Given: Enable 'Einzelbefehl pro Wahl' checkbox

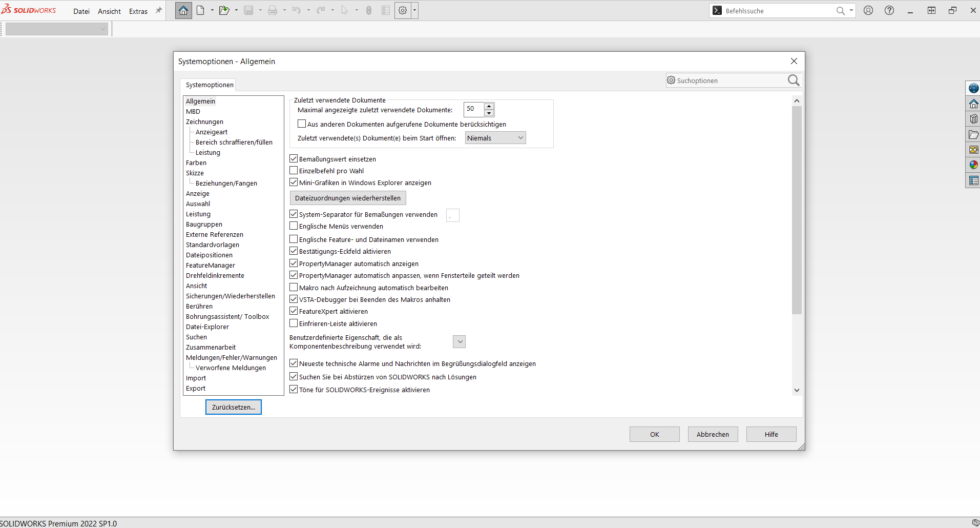Looking at the screenshot, I should 294,171.
